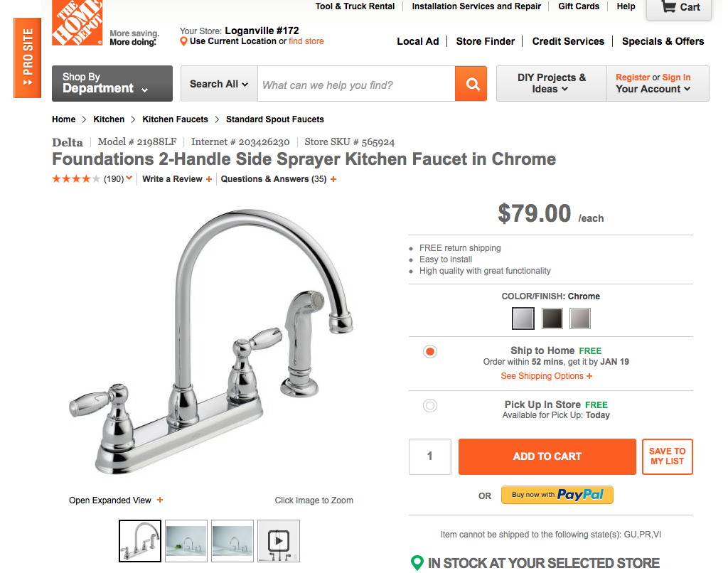Select the Ship to Home radio option
Screen dimensions: 728x573
[x=430, y=351]
